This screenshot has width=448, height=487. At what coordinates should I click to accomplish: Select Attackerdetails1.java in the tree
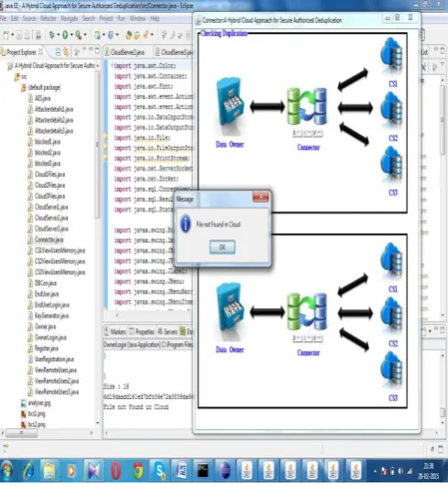click(x=50, y=109)
